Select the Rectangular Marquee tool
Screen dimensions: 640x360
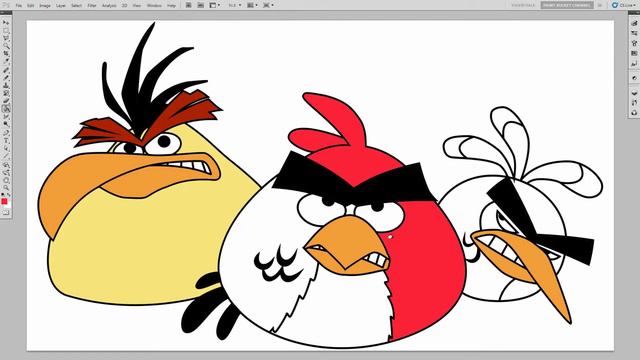6,30
